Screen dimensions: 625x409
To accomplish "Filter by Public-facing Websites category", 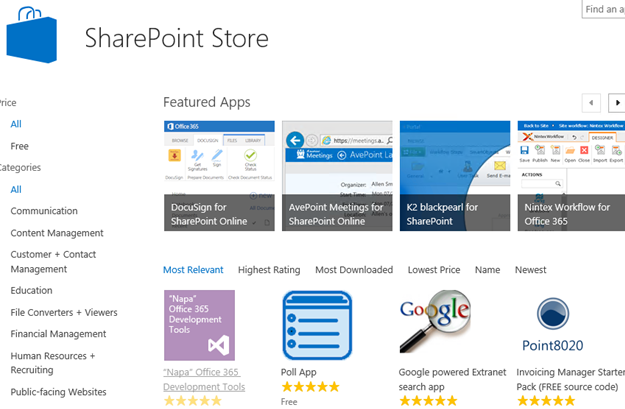I will pyautogui.click(x=58, y=392).
